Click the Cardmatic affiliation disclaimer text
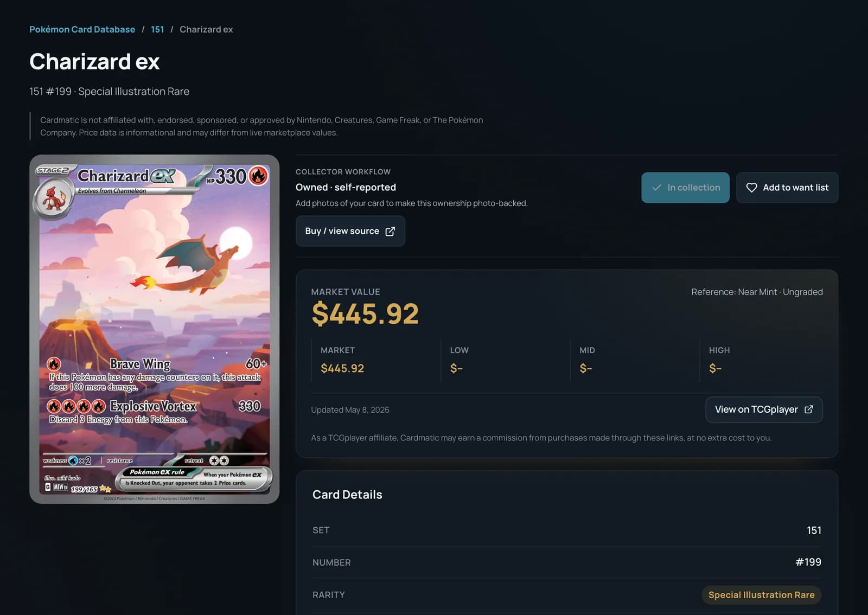Screen dimensions: 868x615 point(261,126)
